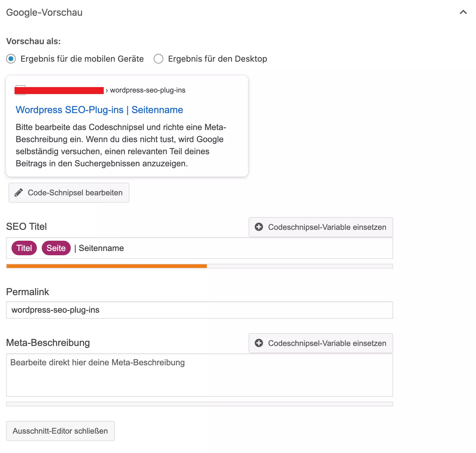The width and height of the screenshot is (476, 453).
Task: Click the 'SEO Titel' label
Action: coord(27,226)
